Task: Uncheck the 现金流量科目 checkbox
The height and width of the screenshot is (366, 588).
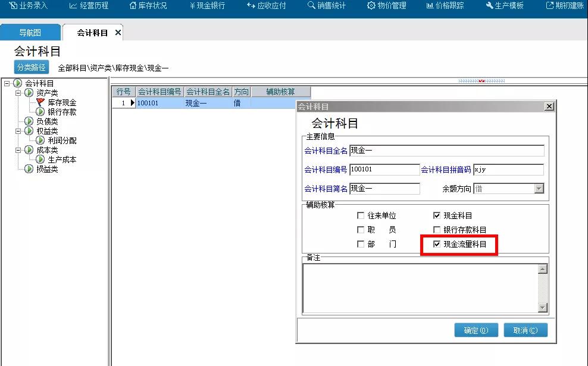Action: (437, 244)
